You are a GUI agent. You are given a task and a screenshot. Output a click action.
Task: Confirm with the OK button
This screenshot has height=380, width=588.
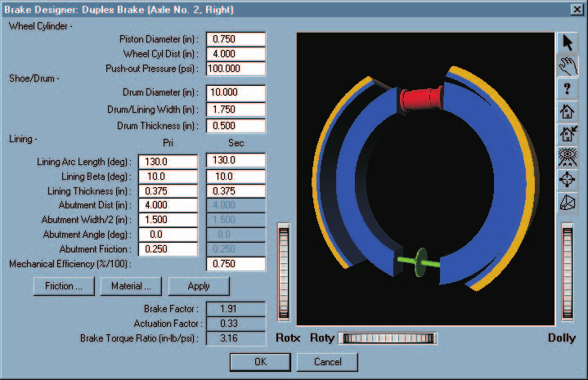(x=260, y=362)
